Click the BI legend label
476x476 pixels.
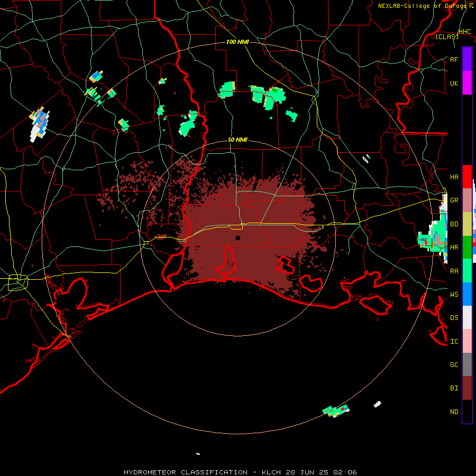[x=454, y=388]
